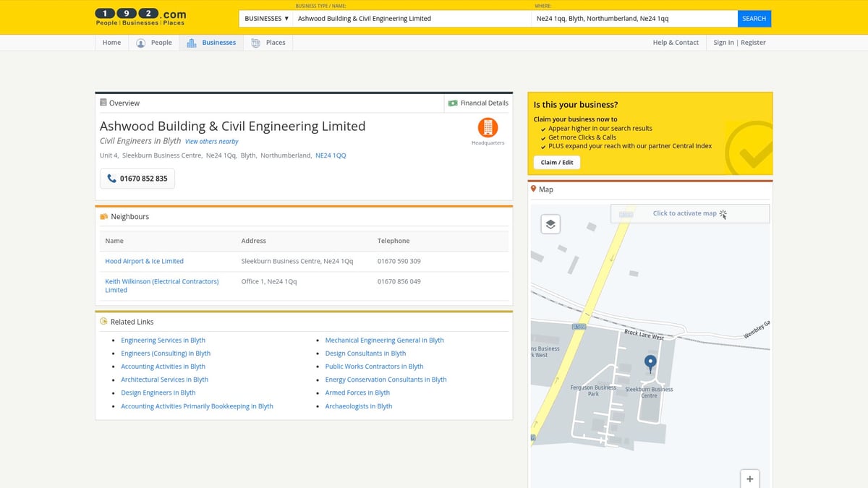Go to the Home tab
This screenshot has width=868, height=488.
(x=111, y=43)
